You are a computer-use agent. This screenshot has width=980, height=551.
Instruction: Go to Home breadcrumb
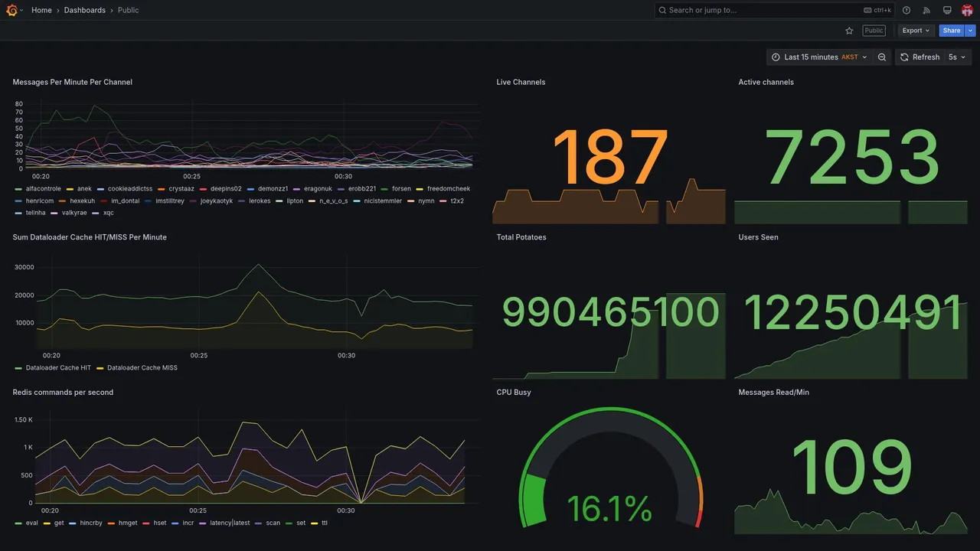(41, 10)
